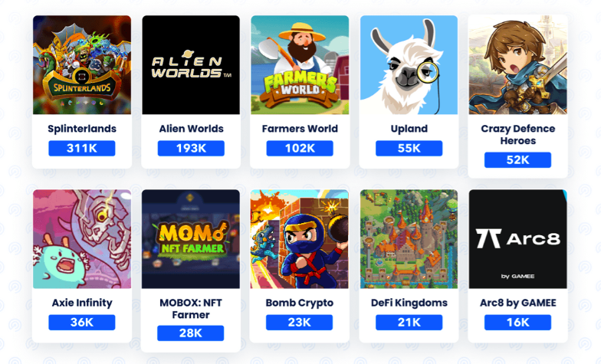
Task: Click the Bomb Crypto ninja image
Action: click(x=300, y=239)
